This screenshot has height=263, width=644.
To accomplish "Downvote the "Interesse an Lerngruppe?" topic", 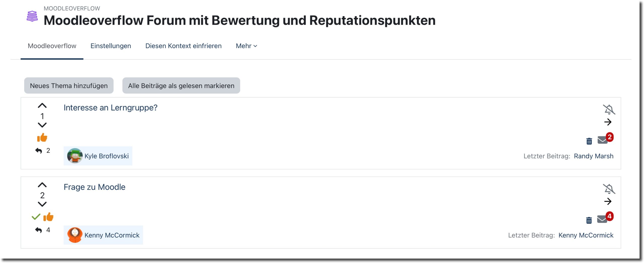I will click(42, 125).
